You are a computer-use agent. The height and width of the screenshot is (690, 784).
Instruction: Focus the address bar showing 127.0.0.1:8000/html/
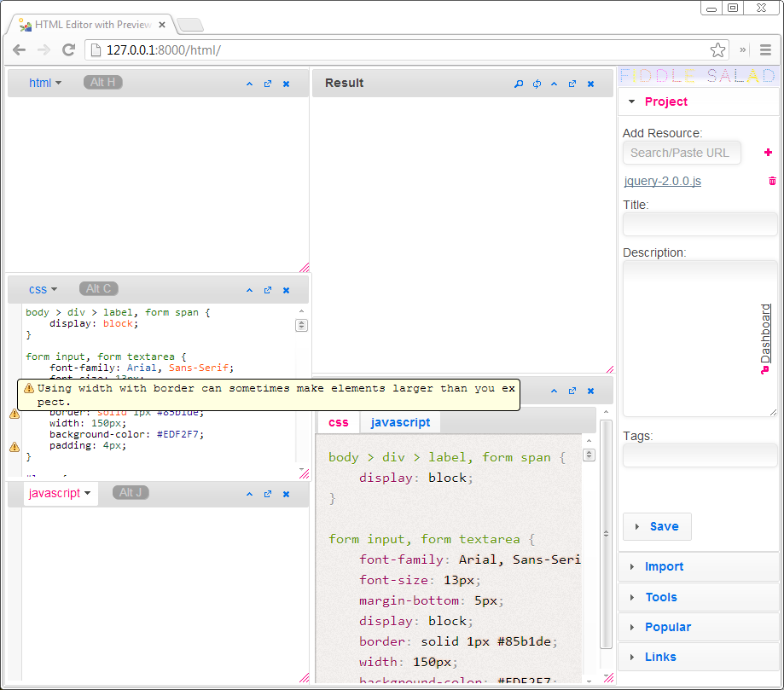pos(406,50)
